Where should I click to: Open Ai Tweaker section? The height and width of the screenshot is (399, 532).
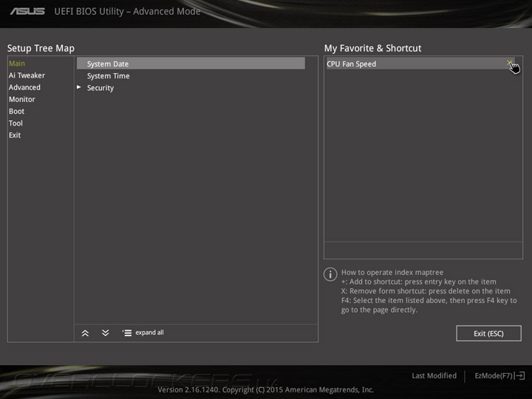point(27,75)
